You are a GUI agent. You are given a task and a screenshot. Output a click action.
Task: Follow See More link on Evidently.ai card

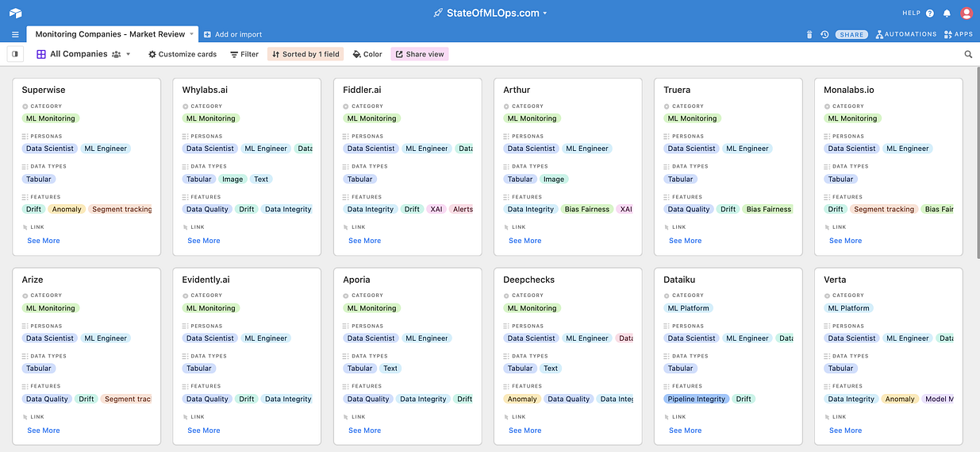(x=204, y=431)
